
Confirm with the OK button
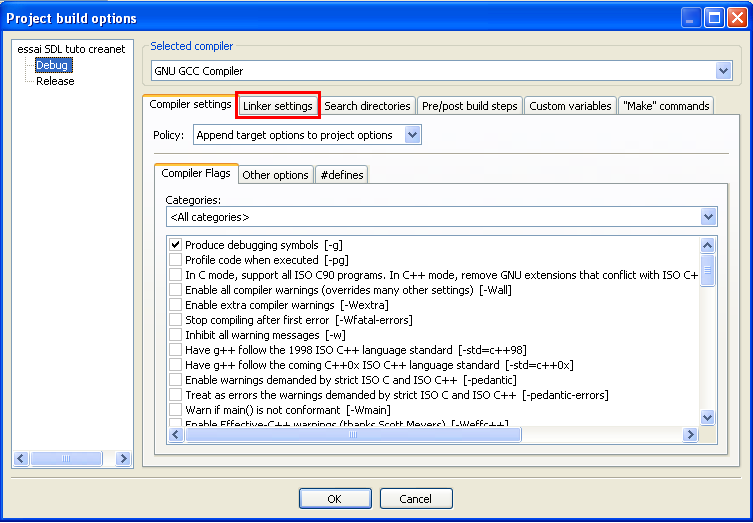pos(335,499)
